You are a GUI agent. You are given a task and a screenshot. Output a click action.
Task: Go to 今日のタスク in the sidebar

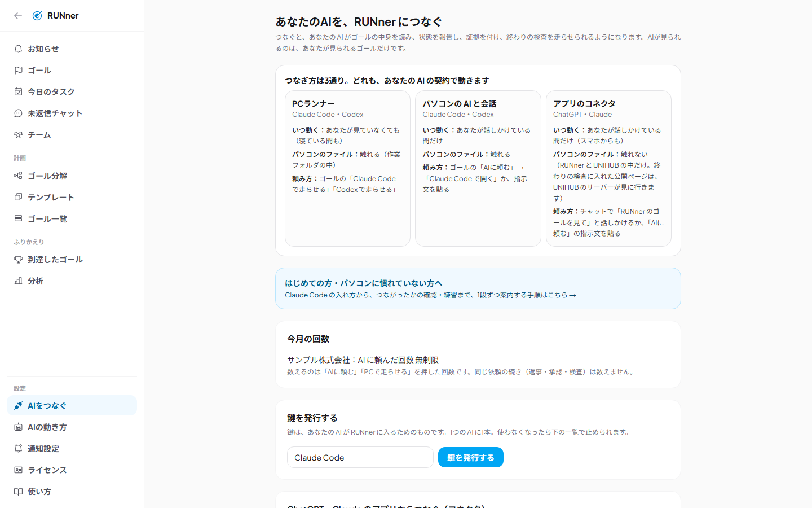[72, 92]
